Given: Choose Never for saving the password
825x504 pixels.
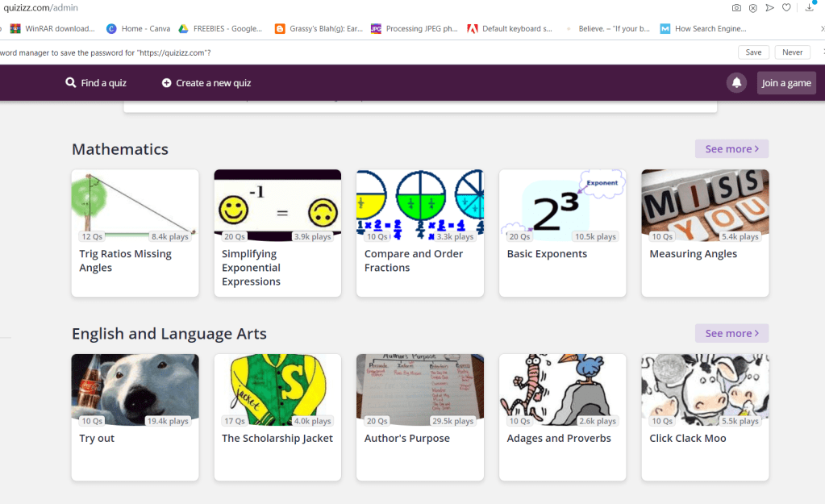Looking at the screenshot, I should 792,52.
